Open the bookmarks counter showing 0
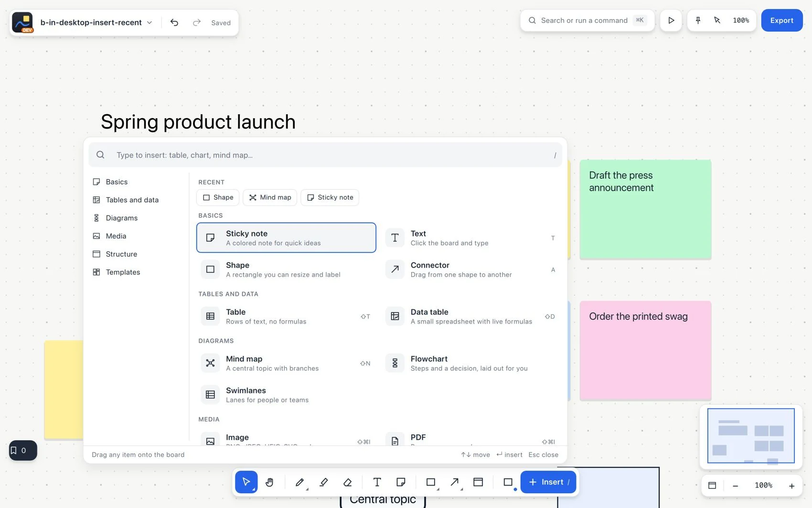Viewport: 812px width, 508px height. 23,450
